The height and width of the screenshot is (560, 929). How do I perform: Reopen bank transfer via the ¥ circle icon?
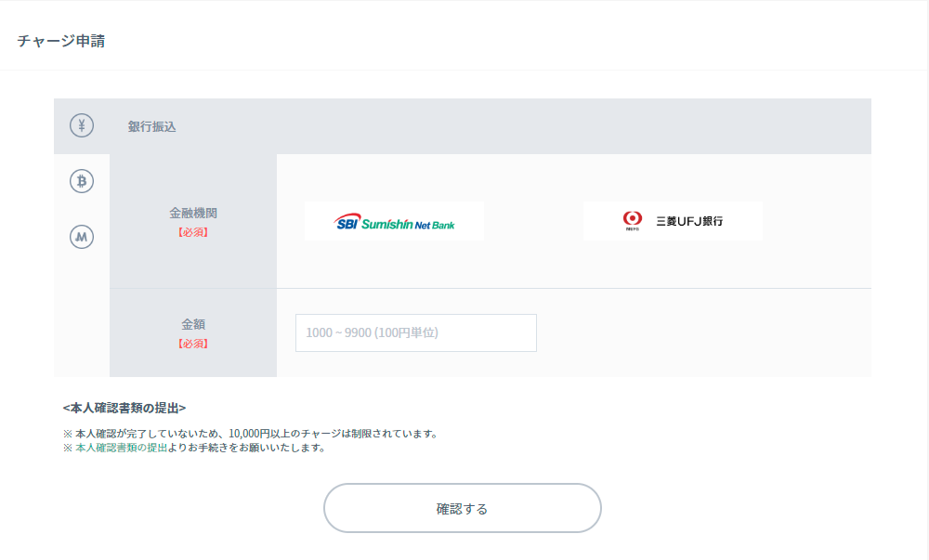81,124
